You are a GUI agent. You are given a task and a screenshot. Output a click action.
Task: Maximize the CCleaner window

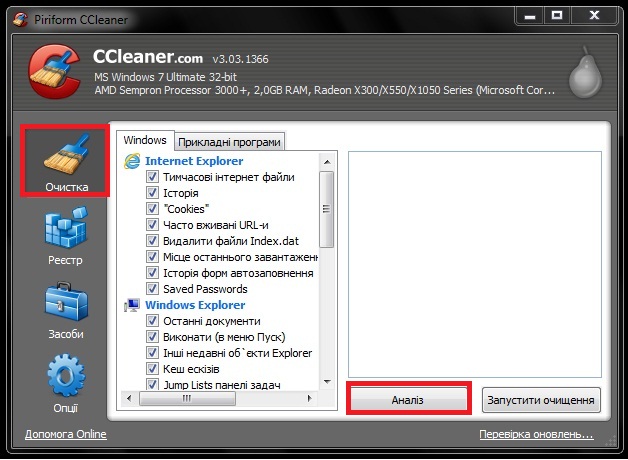click(x=557, y=16)
